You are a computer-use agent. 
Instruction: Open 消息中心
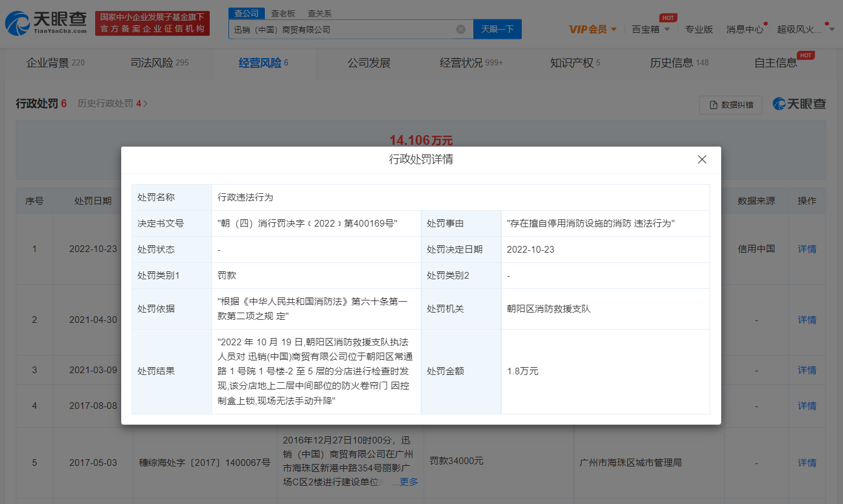coord(745,29)
